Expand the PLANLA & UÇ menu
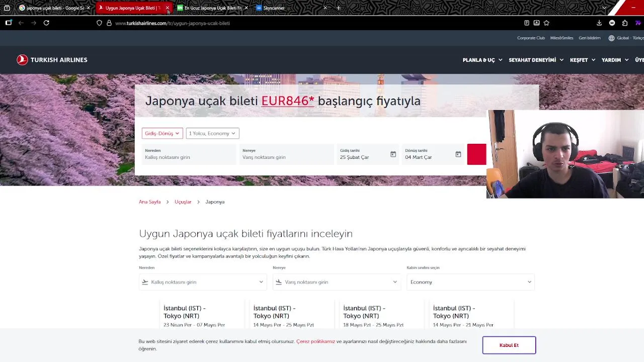644x362 pixels. pos(482,60)
